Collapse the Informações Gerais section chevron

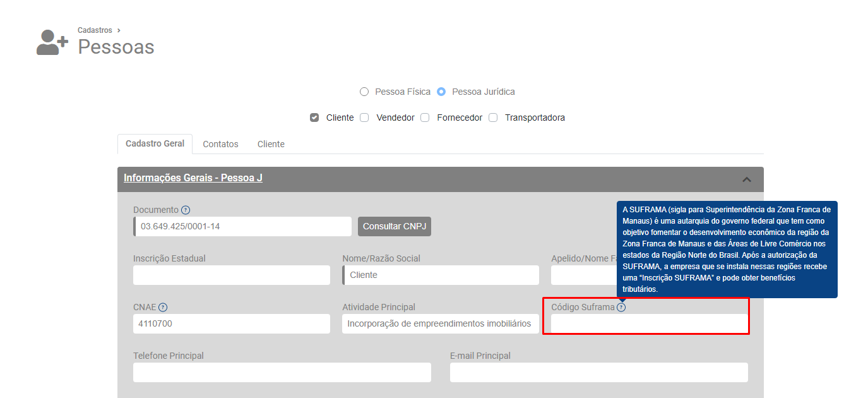click(x=747, y=179)
